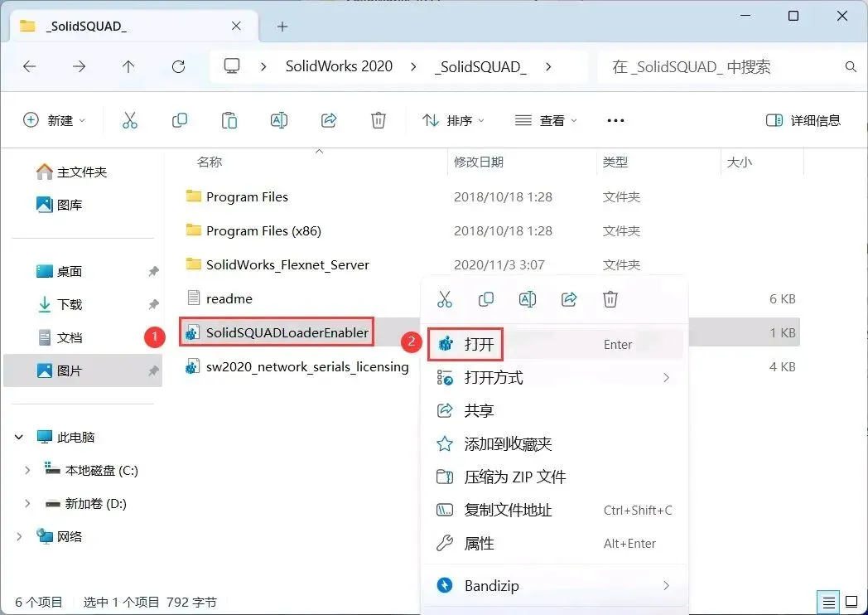Image resolution: width=868 pixels, height=615 pixels.
Task: Click the PC monitor icon in the address bar
Action: (231, 66)
